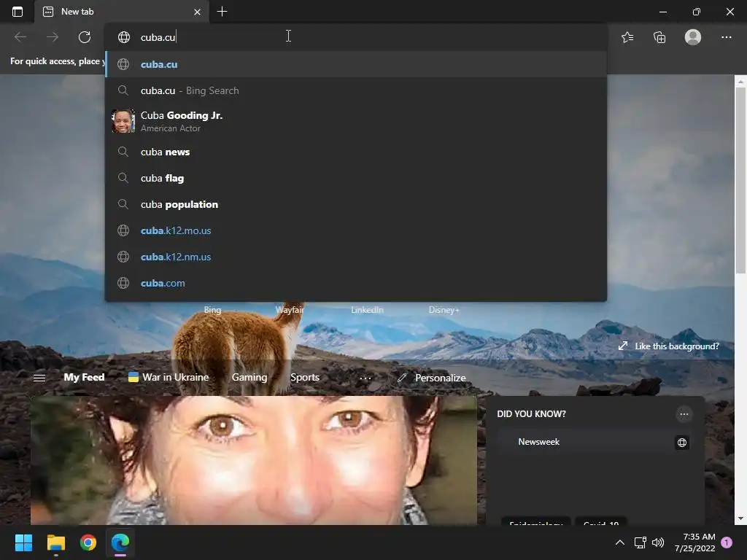Open the LinkedIn quick link
The image size is (747, 560).
coord(367,309)
